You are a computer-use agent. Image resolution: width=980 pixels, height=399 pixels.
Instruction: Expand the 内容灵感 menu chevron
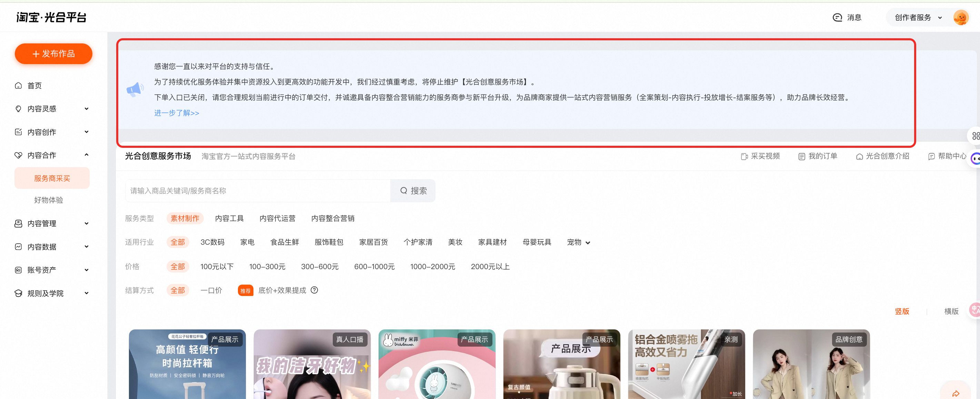tap(86, 109)
